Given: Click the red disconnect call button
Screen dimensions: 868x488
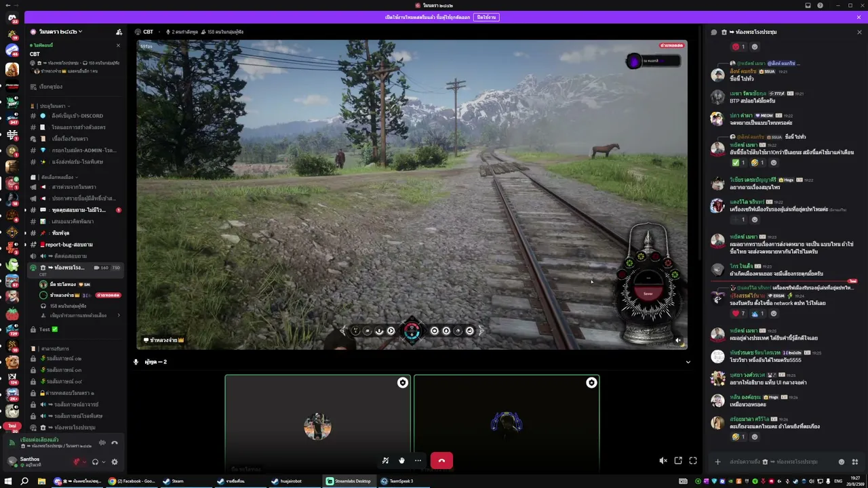Looking at the screenshot, I should coord(441,461).
